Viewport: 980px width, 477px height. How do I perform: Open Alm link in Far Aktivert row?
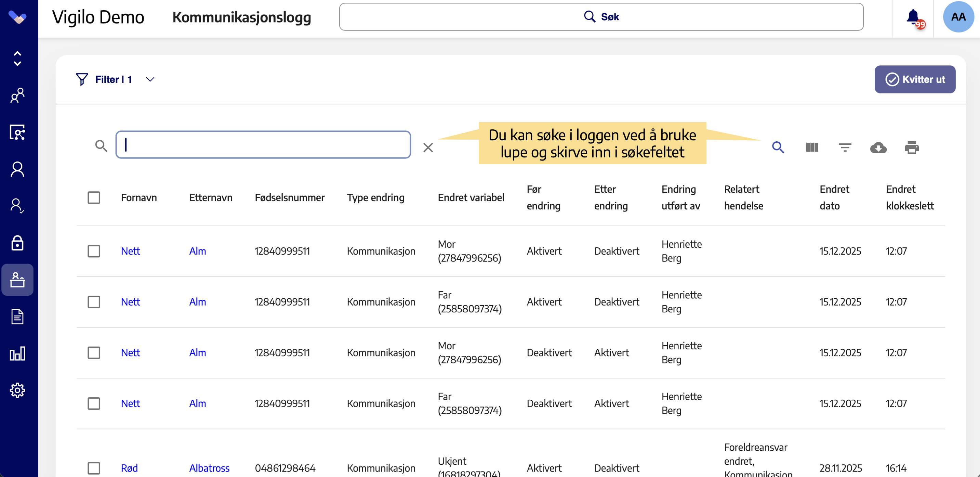click(x=197, y=302)
